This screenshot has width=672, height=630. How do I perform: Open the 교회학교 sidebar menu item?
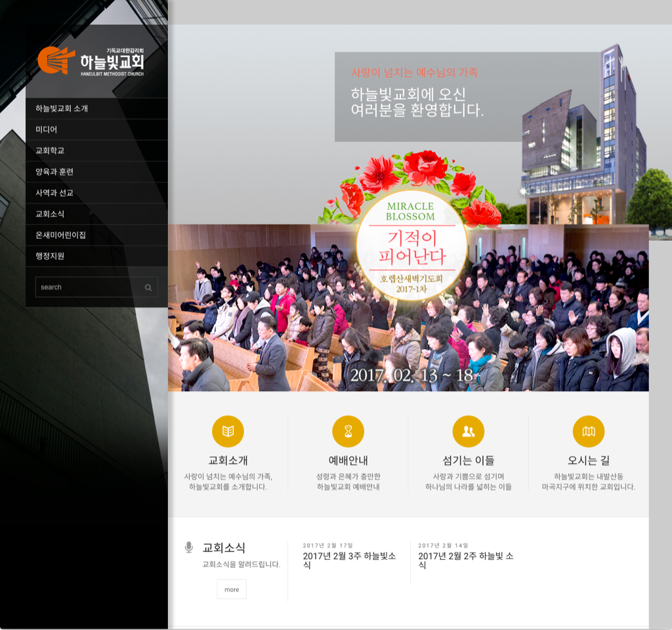point(96,150)
